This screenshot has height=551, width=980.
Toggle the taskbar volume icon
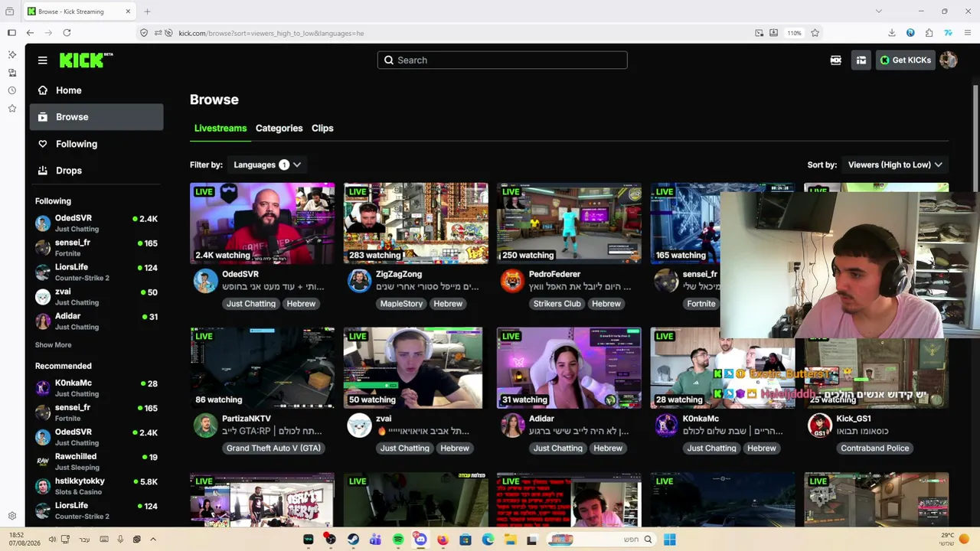tap(52, 540)
